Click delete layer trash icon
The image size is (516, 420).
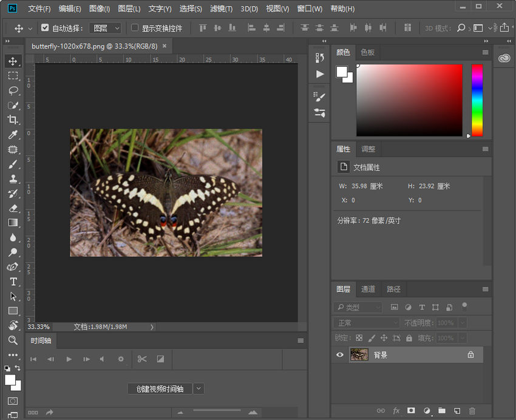pyautogui.click(x=472, y=411)
